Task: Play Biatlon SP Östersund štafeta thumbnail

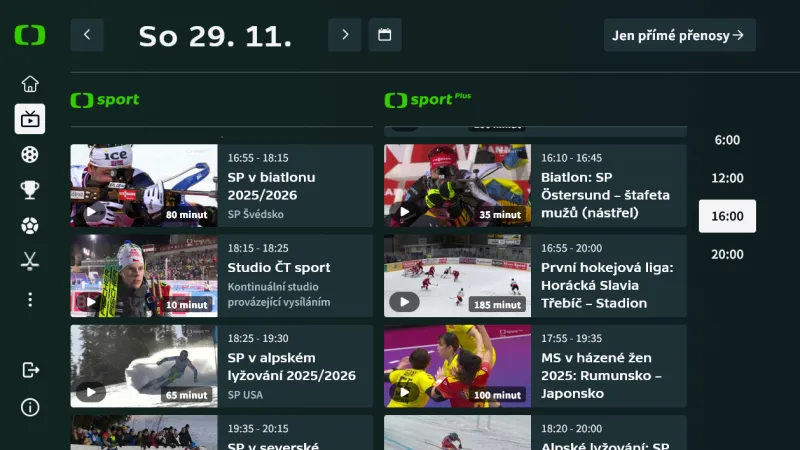Action: [458, 185]
